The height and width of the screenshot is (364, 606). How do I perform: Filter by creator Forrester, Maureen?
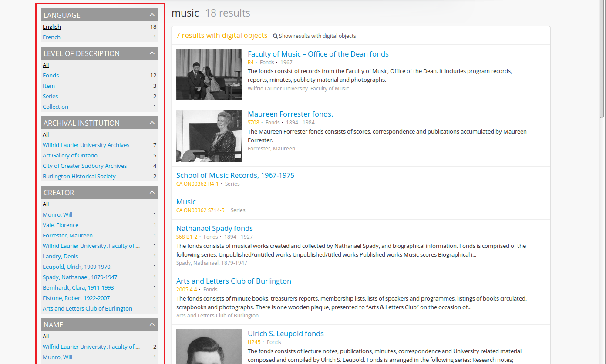(x=67, y=236)
